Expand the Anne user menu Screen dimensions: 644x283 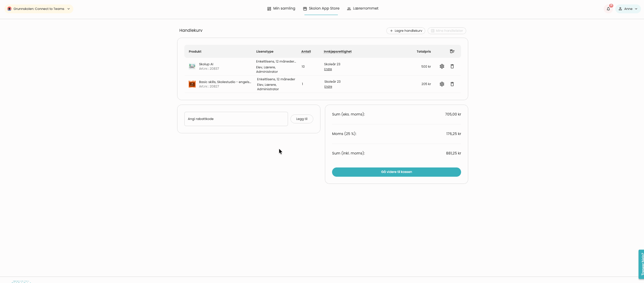[628, 9]
